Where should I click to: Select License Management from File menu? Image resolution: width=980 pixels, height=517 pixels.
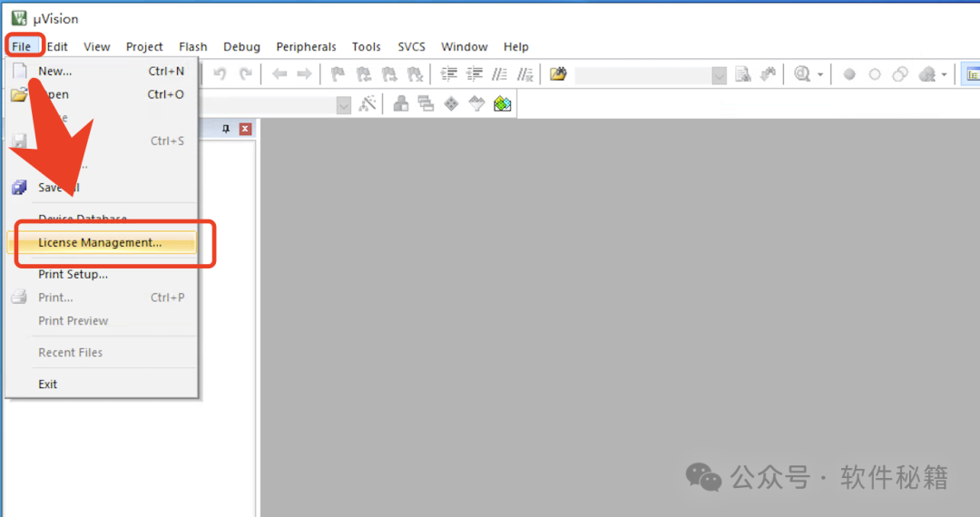coord(100,242)
